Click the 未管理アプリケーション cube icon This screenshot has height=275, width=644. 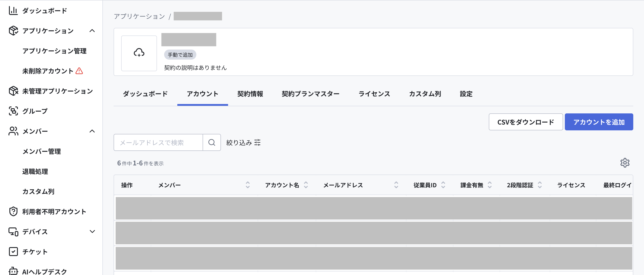13,91
